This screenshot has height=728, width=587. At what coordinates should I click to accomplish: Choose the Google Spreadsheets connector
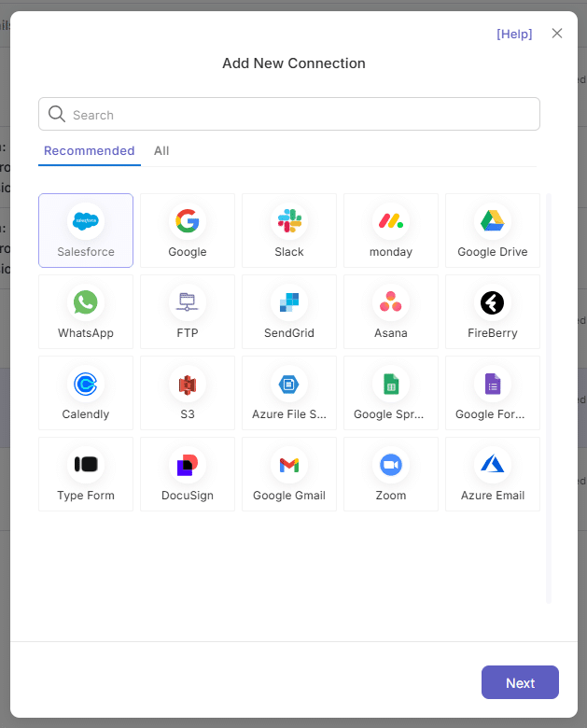(391, 393)
